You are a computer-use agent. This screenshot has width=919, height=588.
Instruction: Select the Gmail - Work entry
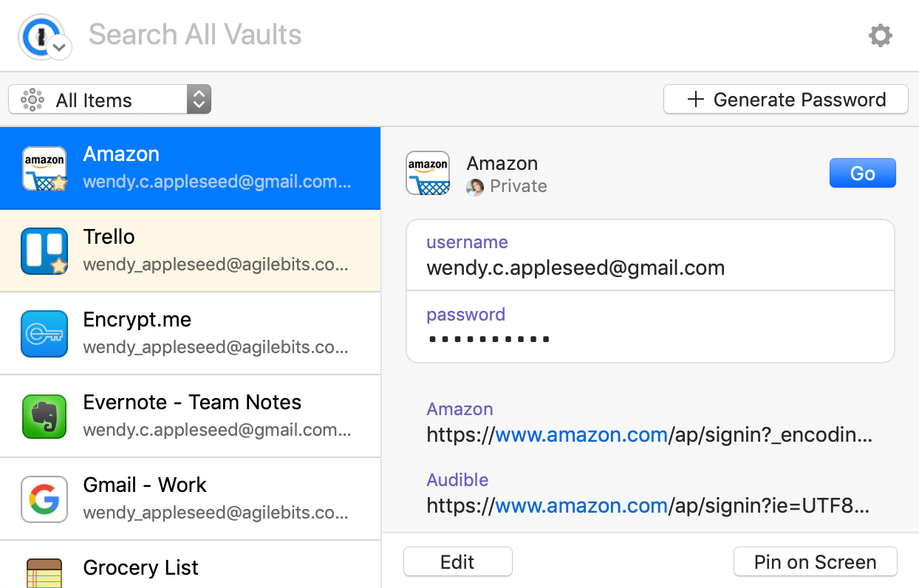pyautogui.click(x=190, y=499)
